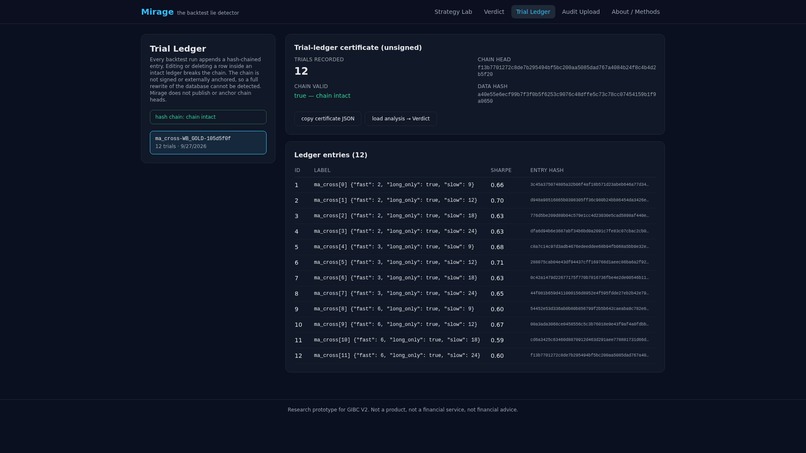Click the trials recorded count 12
This screenshot has height=453, width=806.
click(x=301, y=71)
